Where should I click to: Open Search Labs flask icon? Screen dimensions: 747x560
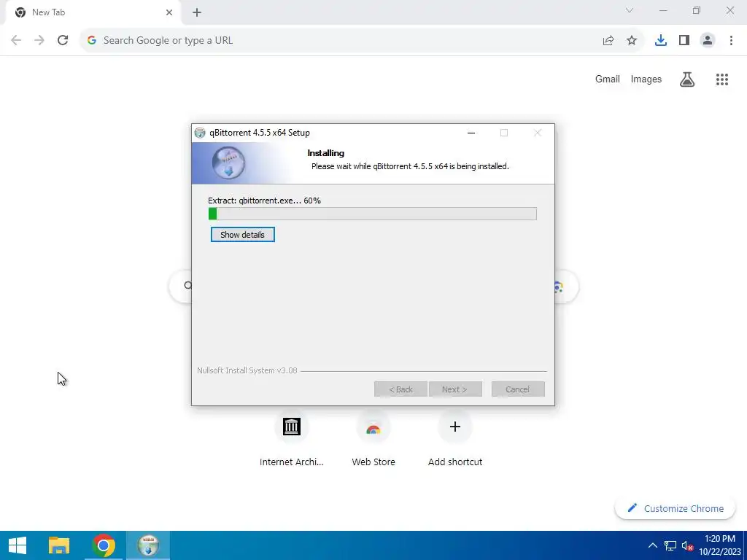coord(687,79)
